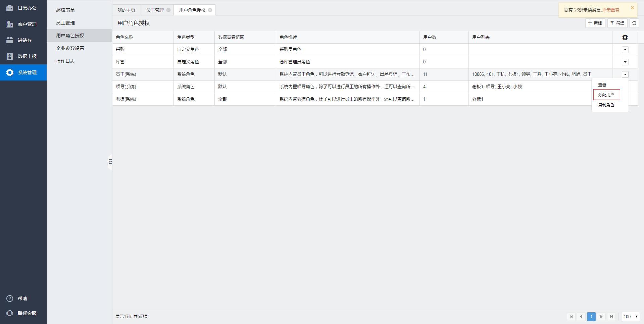The height and width of the screenshot is (324, 644).
Task: Open the column settings gear icon
Action: click(x=625, y=38)
